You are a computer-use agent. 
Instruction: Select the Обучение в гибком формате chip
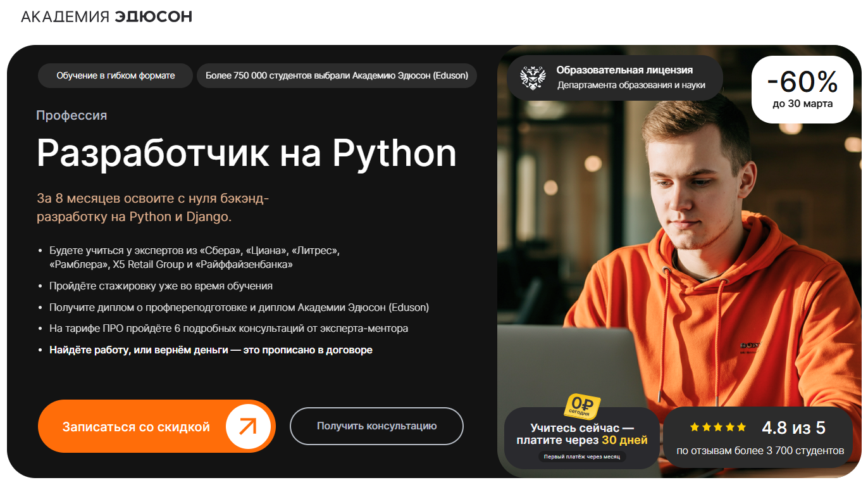click(115, 75)
